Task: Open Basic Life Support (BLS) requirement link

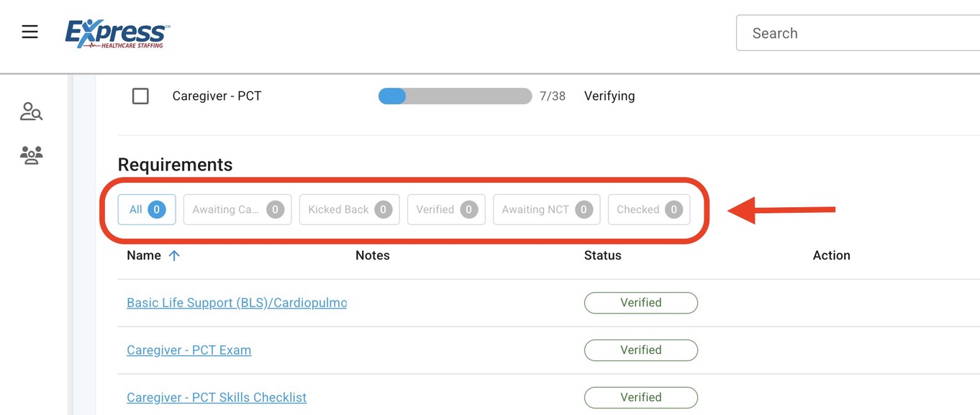Action: tap(236, 303)
